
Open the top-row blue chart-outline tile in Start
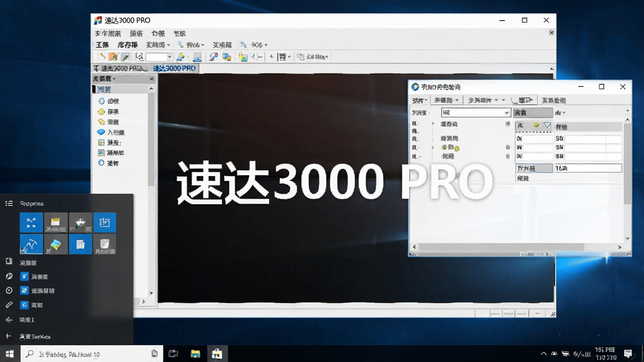(x=105, y=223)
